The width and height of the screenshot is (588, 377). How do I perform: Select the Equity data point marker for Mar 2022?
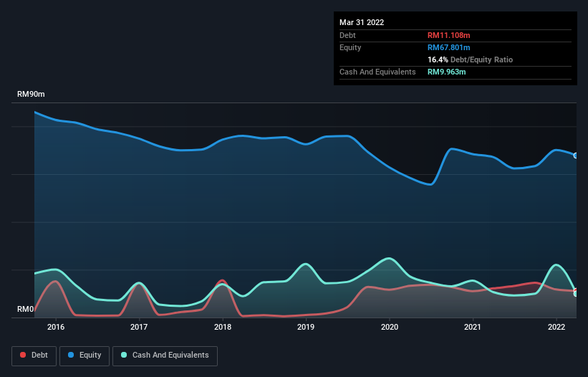point(576,156)
